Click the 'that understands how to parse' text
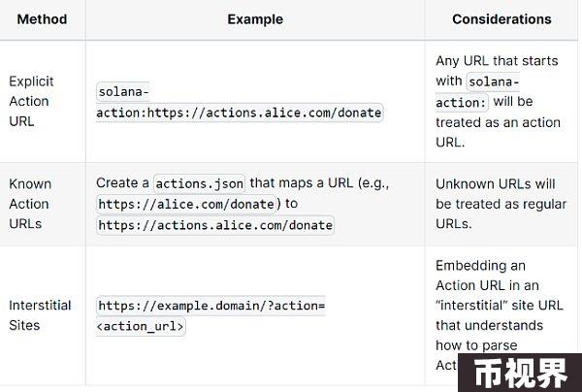The height and width of the screenshot is (392, 582). 489,335
